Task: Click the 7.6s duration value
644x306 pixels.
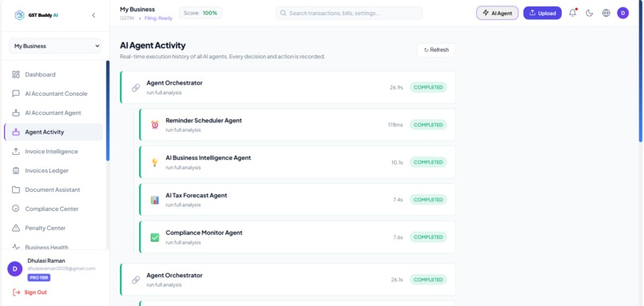Action: (x=398, y=237)
